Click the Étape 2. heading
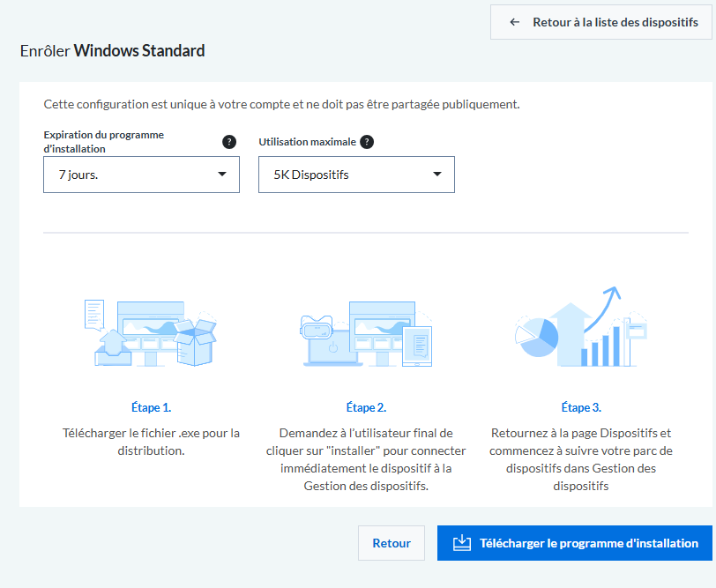 [x=366, y=407]
